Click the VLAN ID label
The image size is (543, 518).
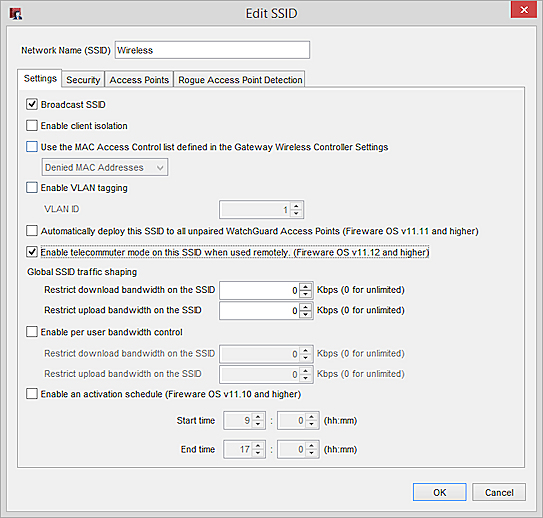62,209
